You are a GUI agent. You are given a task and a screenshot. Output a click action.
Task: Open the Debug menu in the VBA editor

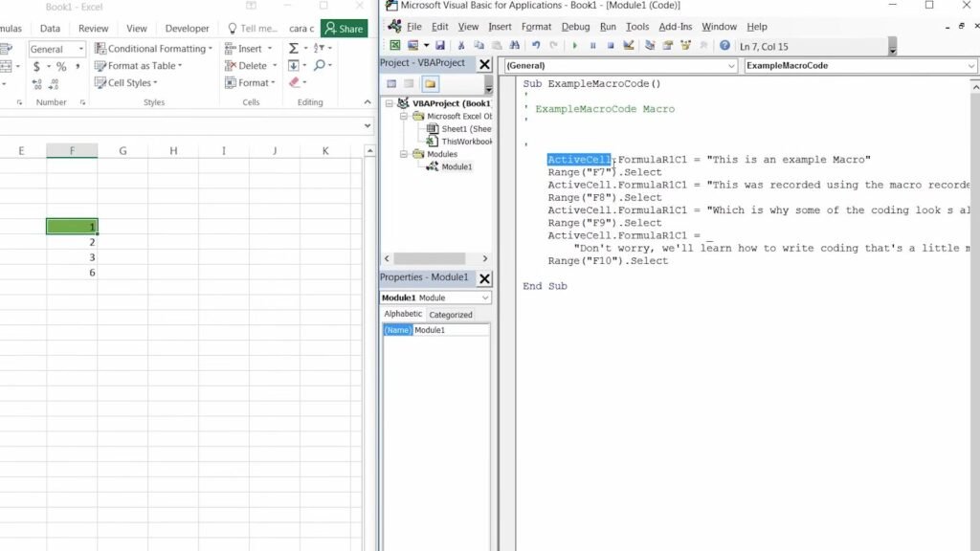coord(573,27)
